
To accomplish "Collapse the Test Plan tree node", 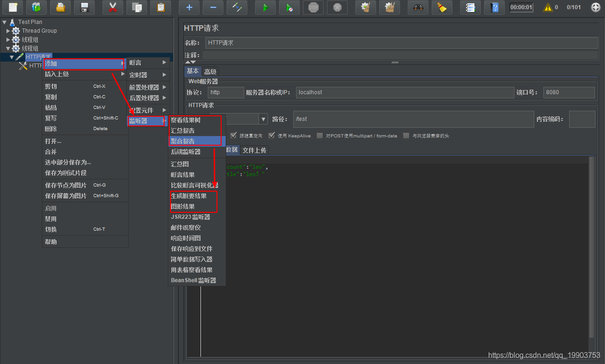I will point(4,22).
